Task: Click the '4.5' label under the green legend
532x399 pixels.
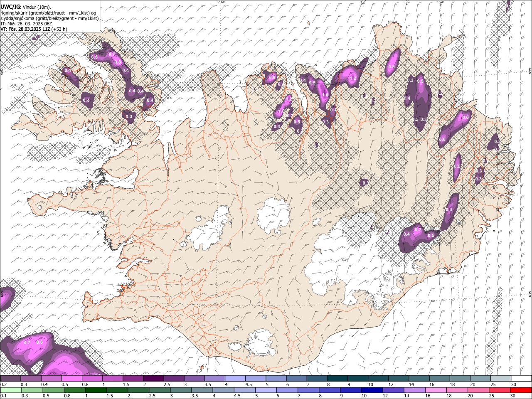Action: [x=238, y=396]
